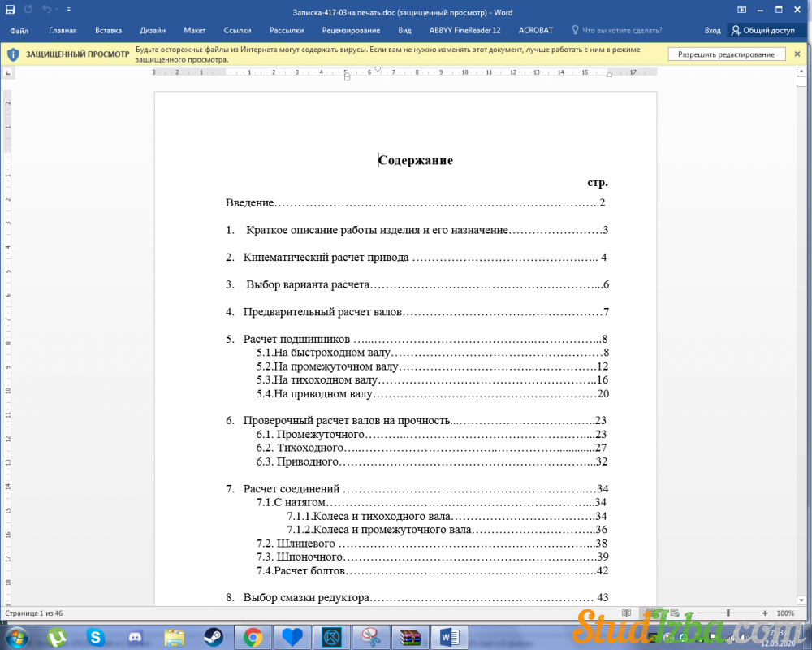Image resolution: width=812 pixels, height=650 pixels.
Task: Select the Рассылки ribbon tab
Action: [287, 31]
